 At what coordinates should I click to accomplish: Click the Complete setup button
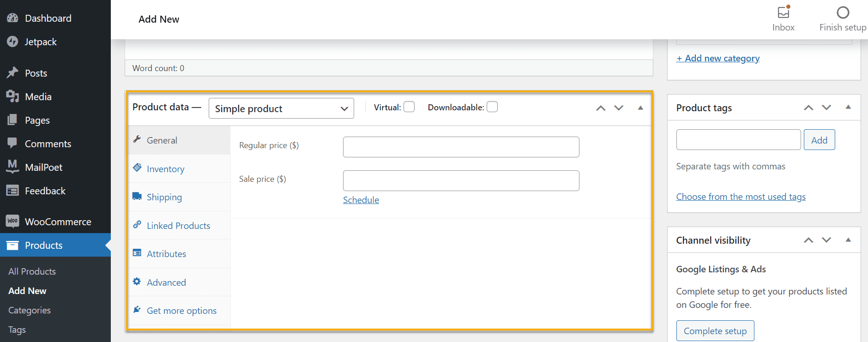pos(715,331)
